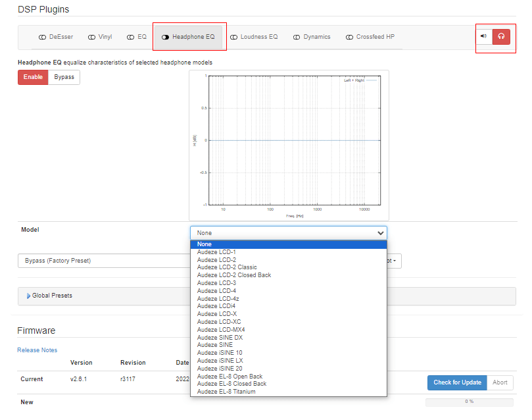Click the r3117 revision cell
Screen dimensions: 532x420
(x=128, y=379)
